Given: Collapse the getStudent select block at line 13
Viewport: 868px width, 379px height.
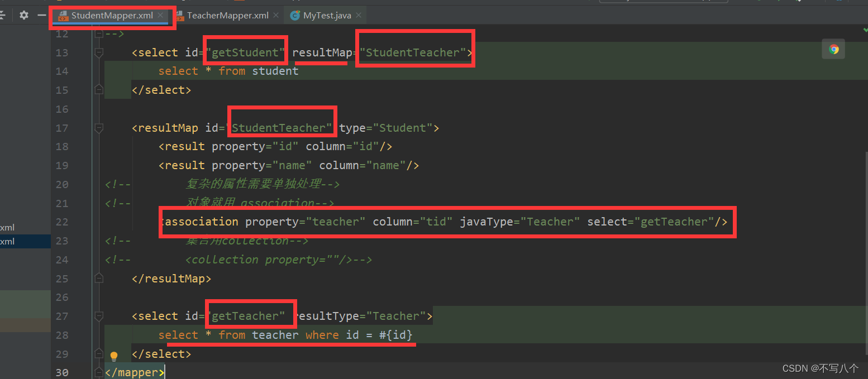Looking at the screenshot, I should [99, 52].
